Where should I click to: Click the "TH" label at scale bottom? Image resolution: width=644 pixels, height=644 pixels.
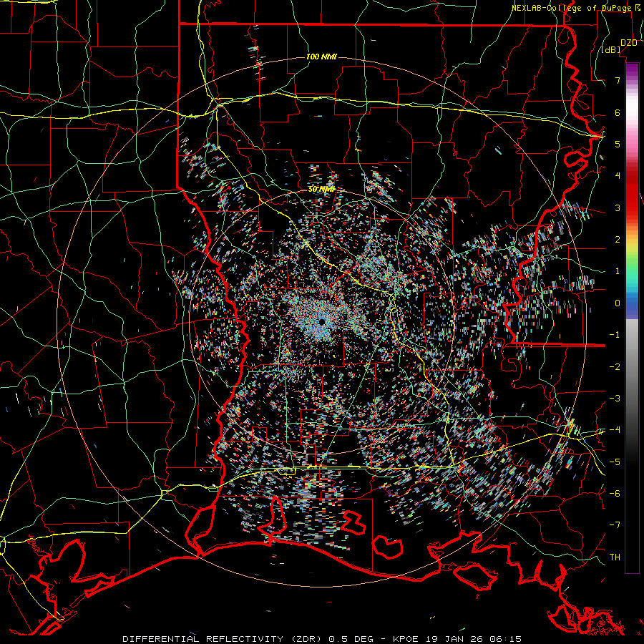click(615, 557)
